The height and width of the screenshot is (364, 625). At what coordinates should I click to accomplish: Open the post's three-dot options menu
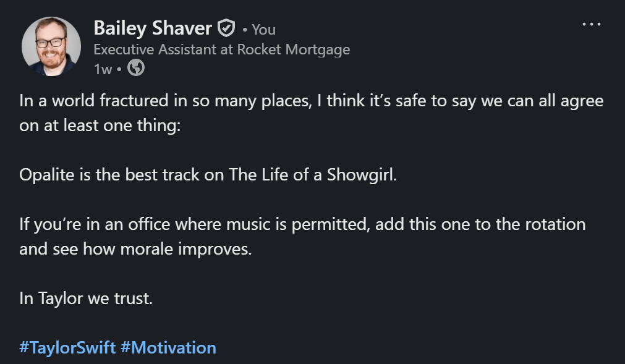pyautogui.click(x=591, y=25)
